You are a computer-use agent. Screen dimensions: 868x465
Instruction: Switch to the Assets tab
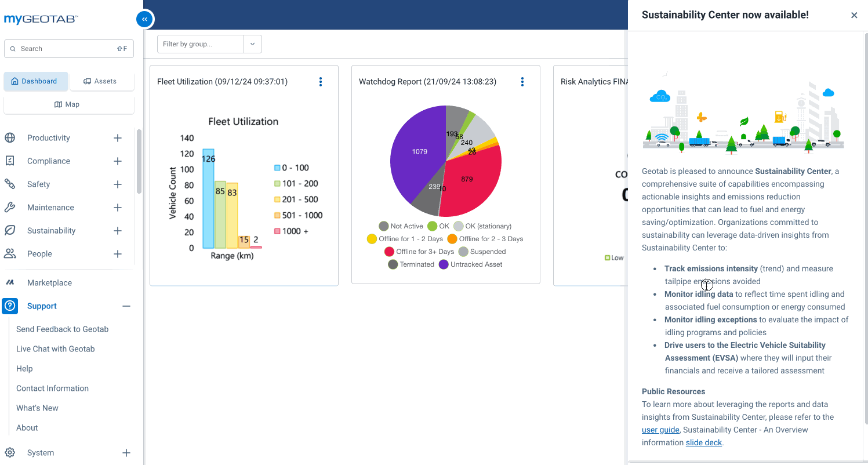pos(100,81)
